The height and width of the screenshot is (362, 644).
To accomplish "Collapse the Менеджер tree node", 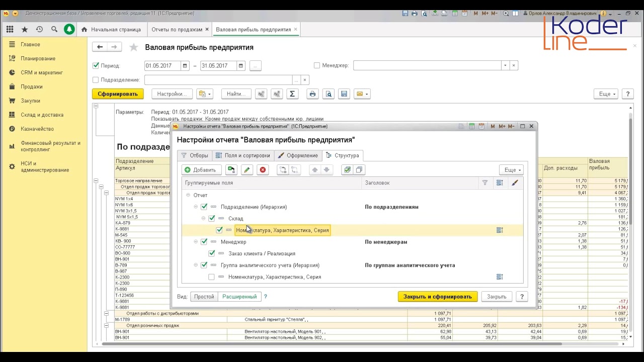I will [196, 242].
